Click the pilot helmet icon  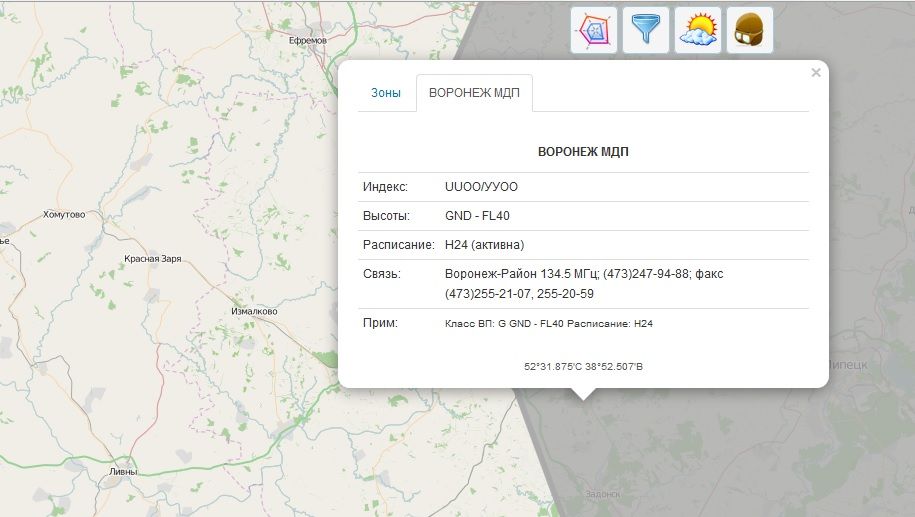(x=749, y=30)
